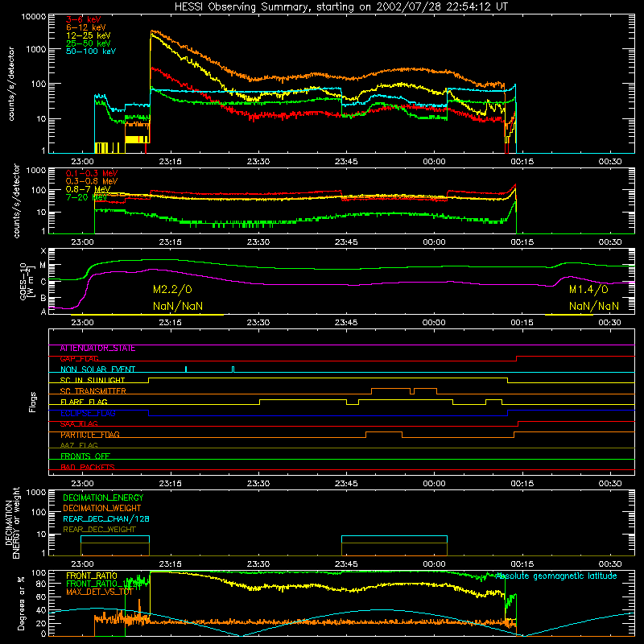Click the yellow FRONT_RATIO legend label
644x644 pixels.
pos(92,576)
